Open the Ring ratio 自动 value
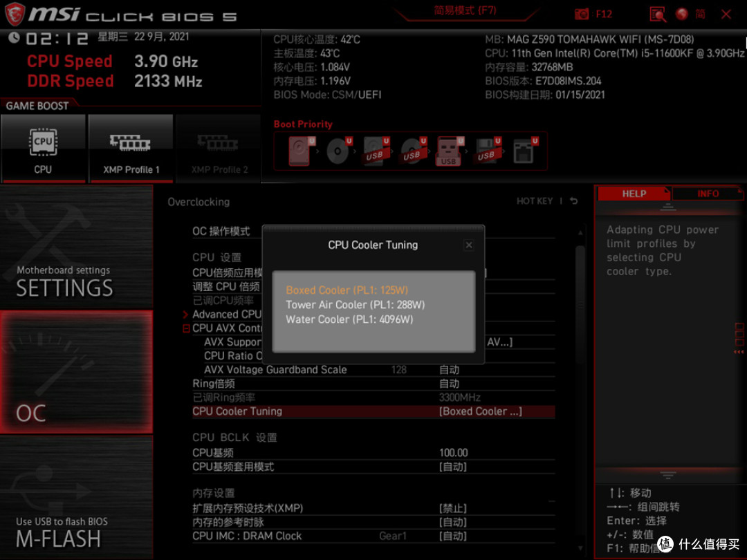The height and width of the screenshot is (560, 747). click(450, 384)
